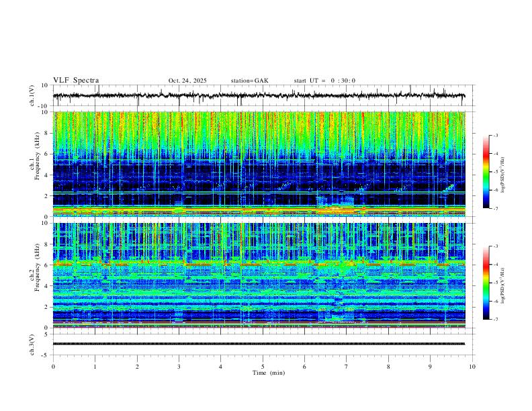The width and height of the screenshot is (532, 411).
Task: Click the date "Oct. 24, 2025"
Action: tap(187, 81)
